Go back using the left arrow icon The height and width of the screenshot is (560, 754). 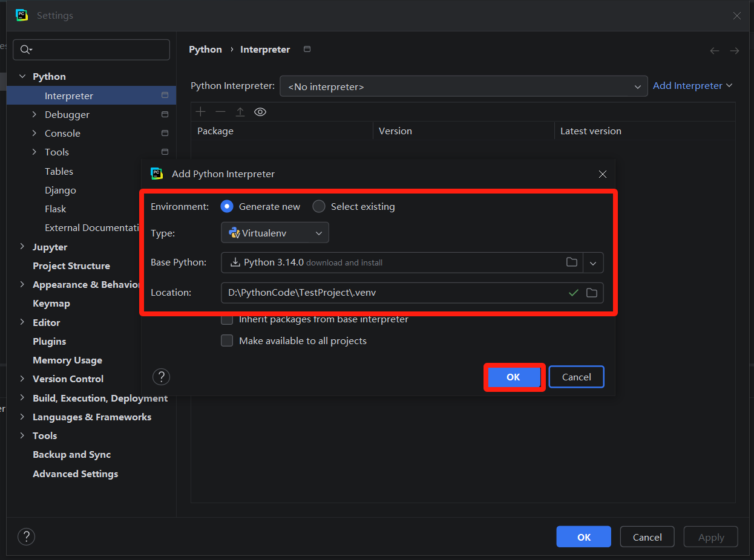[x=715, y=51]
